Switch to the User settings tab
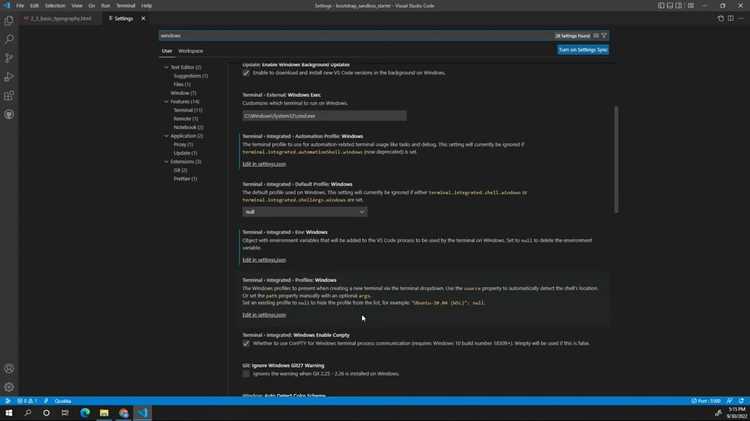The width and height of the screenshot is (750, 421). point(166,51)
